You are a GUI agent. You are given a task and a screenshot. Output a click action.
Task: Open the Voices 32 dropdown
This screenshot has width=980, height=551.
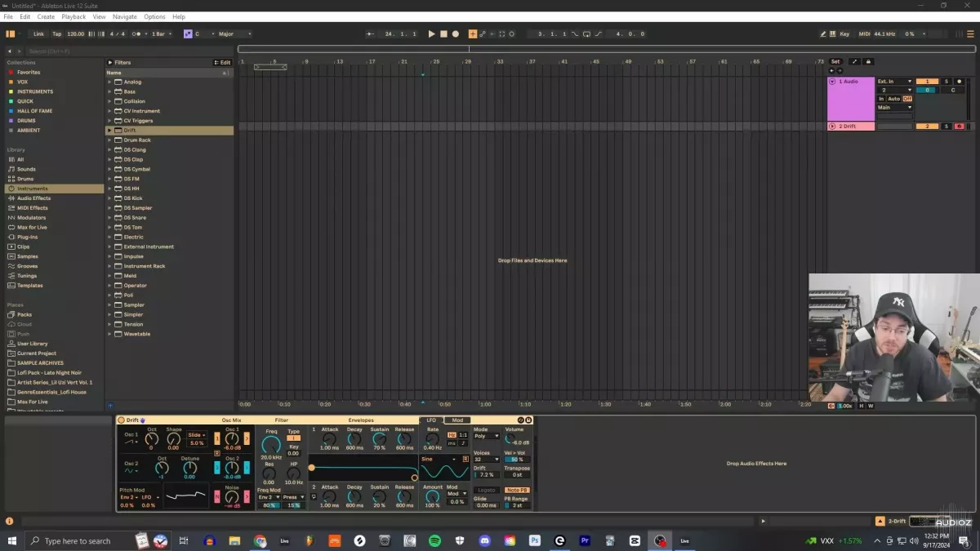pos(486,460)
